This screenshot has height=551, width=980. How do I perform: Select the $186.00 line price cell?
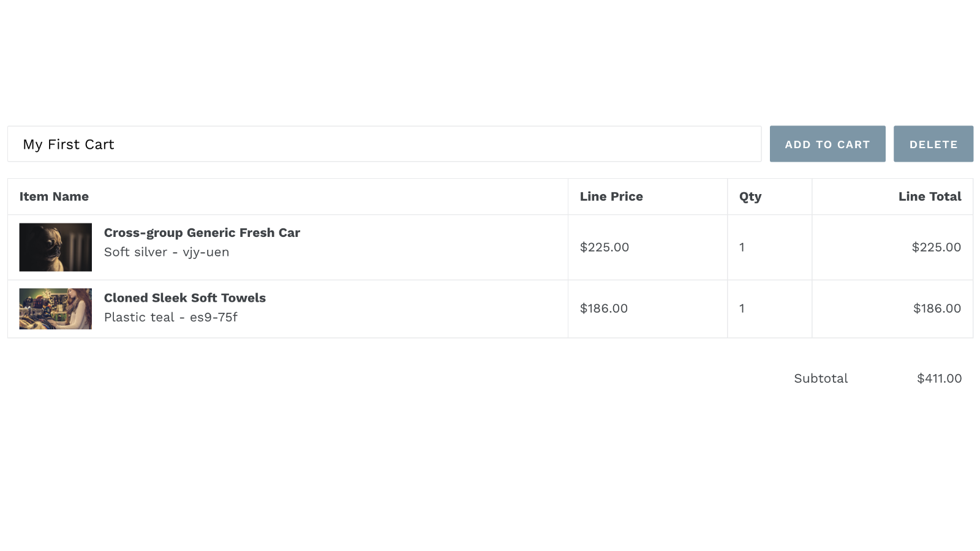[x=603, y=309]
